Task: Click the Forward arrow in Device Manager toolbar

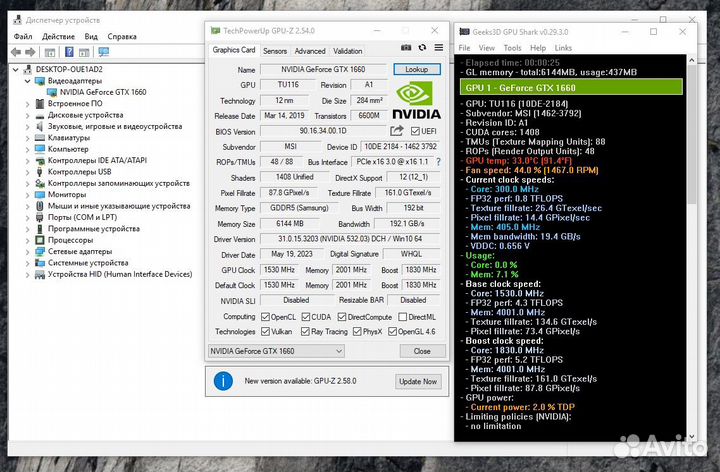Action: [x=30, y=52]
